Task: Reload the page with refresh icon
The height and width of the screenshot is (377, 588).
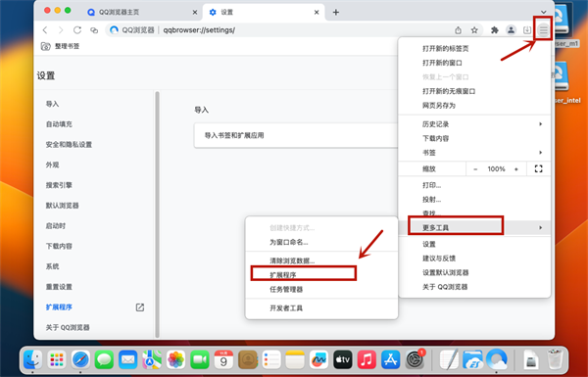Action: coord(77,30)
